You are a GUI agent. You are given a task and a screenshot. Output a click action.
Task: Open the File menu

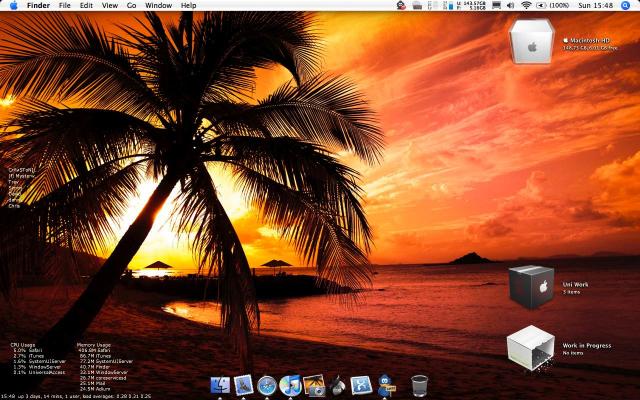[x=64, y=5]
